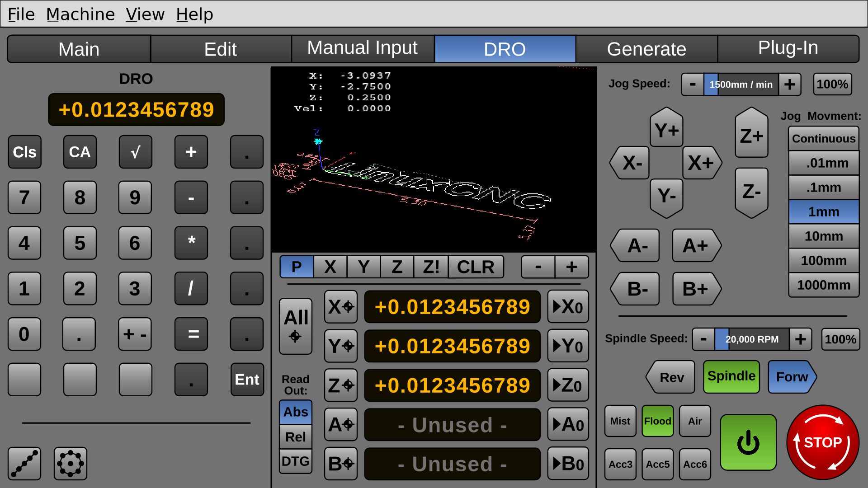The width and height of the screenshot is (868, 488).
Task: Open the Help menu
Action: (195, 14)
